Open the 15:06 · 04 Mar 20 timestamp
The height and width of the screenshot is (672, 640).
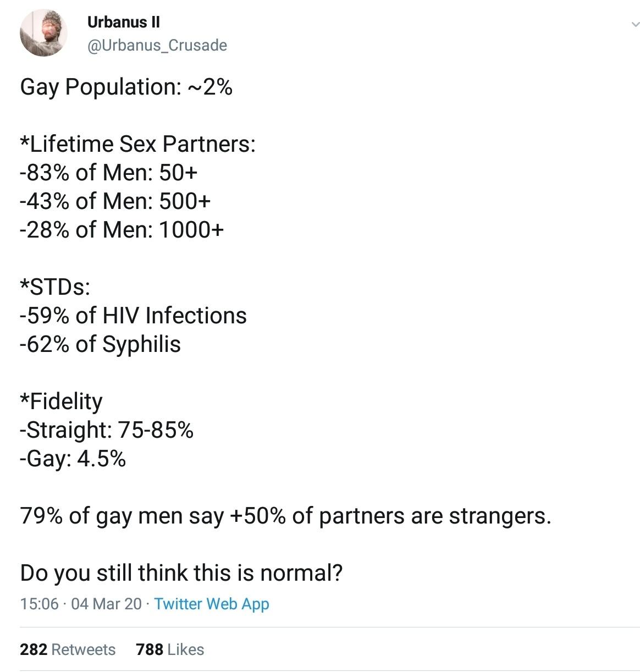[81, 604]
